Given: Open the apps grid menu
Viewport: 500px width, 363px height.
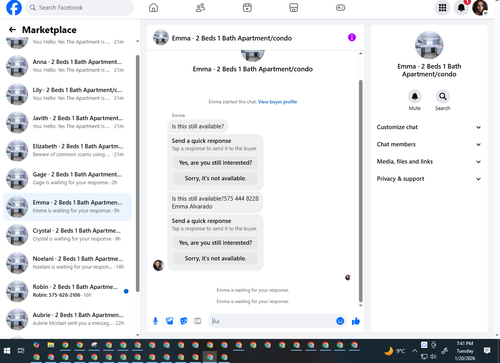Looking at the screenshot, I should pos(442,8).
